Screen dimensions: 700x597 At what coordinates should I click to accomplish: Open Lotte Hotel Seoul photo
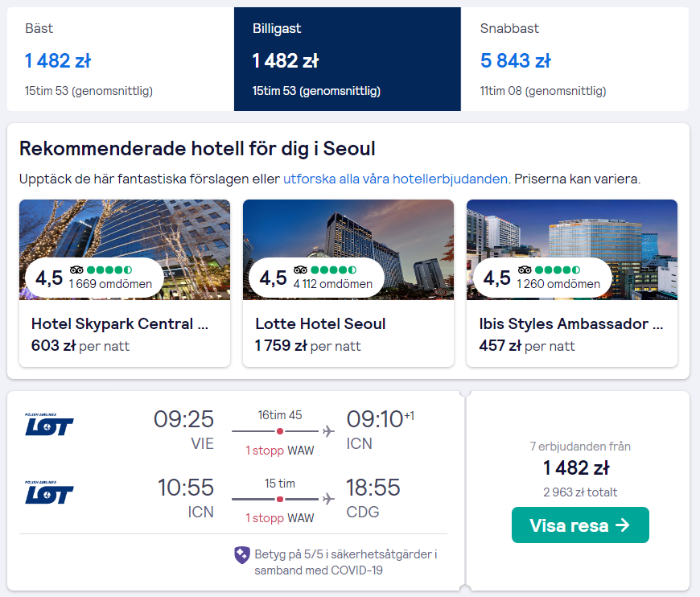348,249
